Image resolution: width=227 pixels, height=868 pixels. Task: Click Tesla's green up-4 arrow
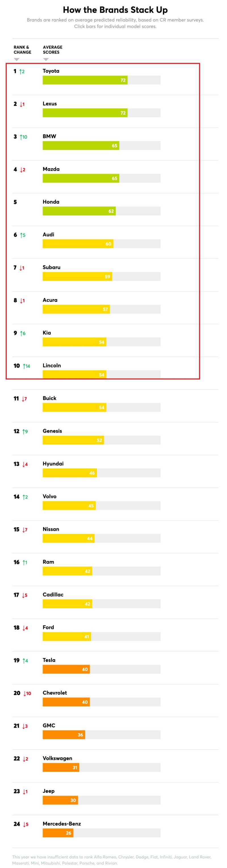[24, 660]
